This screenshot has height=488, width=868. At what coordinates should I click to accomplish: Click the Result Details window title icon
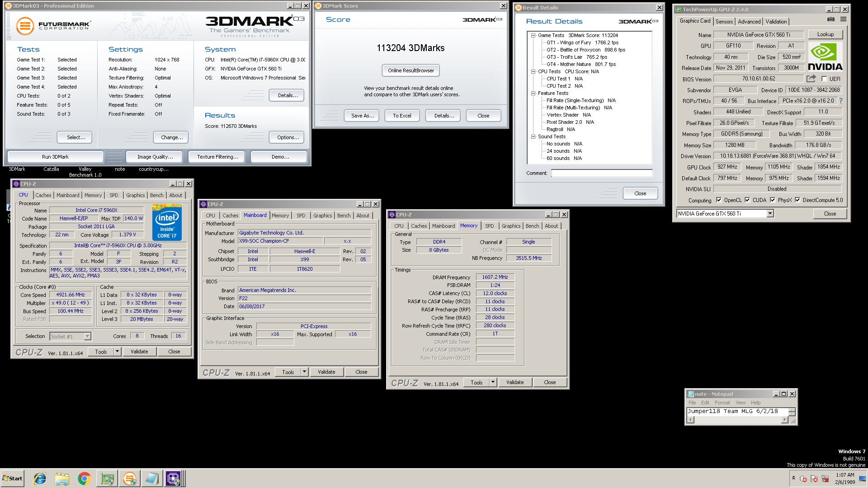click(x=518, y=8)
